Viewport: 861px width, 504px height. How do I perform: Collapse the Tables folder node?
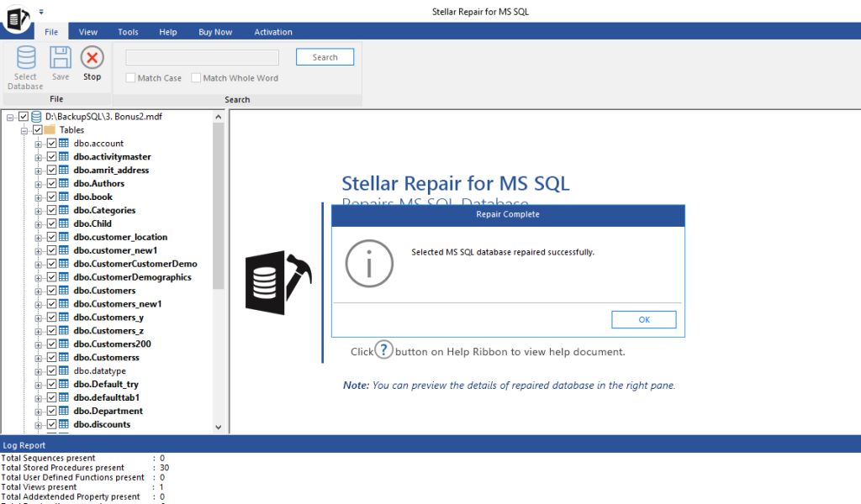click(22, 129)
